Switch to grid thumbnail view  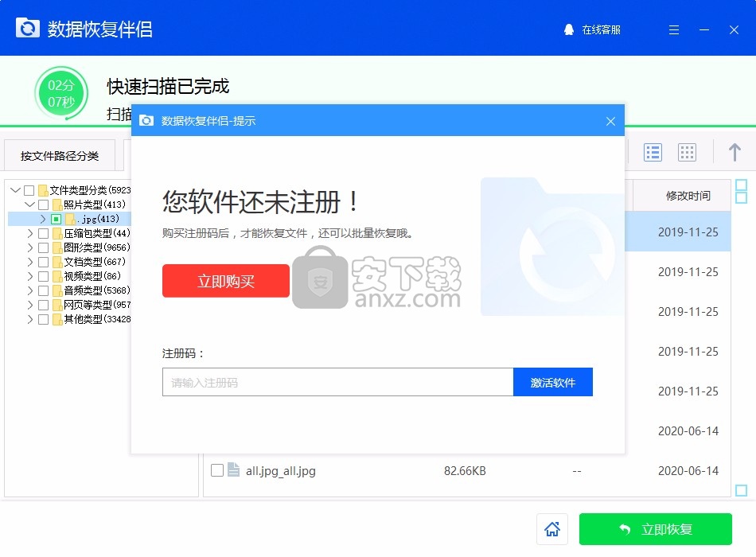(687, 153)
